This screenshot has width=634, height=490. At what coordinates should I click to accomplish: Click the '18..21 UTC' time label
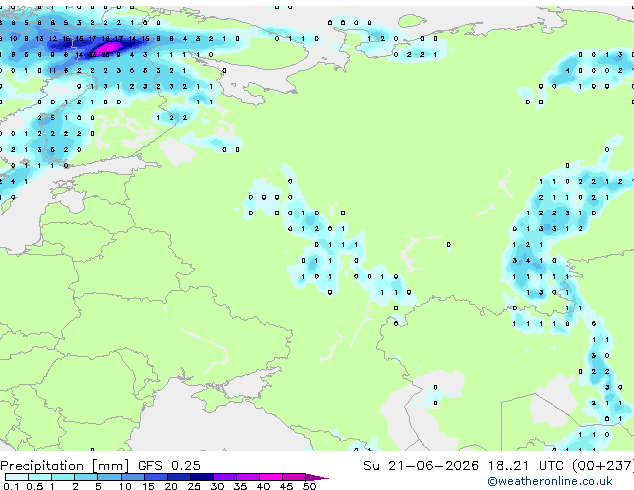(x=525, y=466)
